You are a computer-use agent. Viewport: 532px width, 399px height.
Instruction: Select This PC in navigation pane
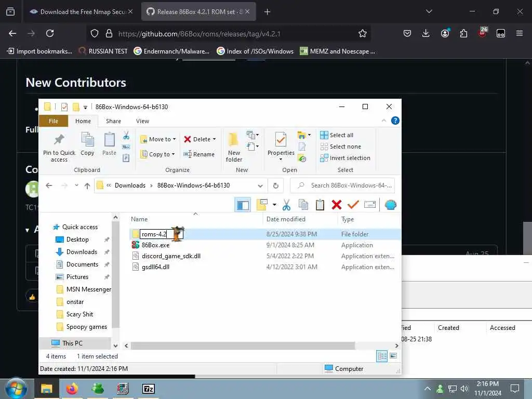click(72, 343)
